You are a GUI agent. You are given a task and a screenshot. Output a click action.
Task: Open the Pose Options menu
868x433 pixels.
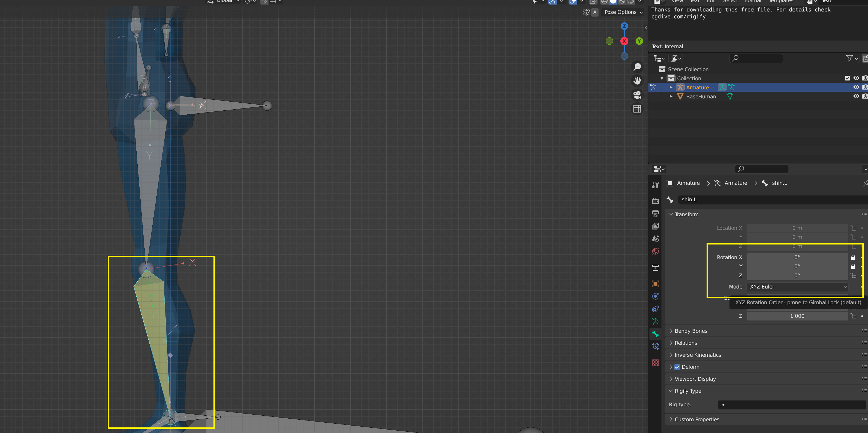623,12
